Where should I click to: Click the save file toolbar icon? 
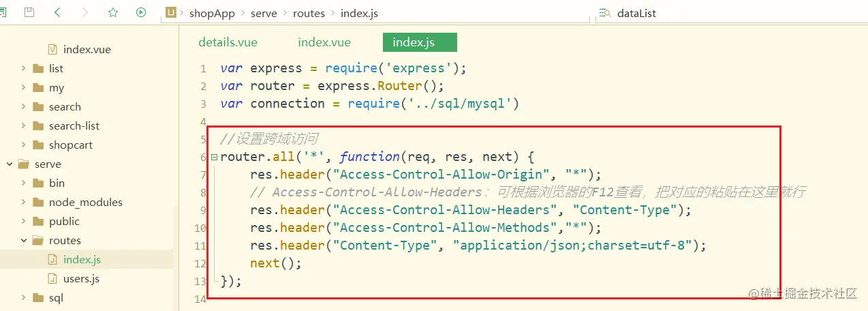(x=29, y=12)
